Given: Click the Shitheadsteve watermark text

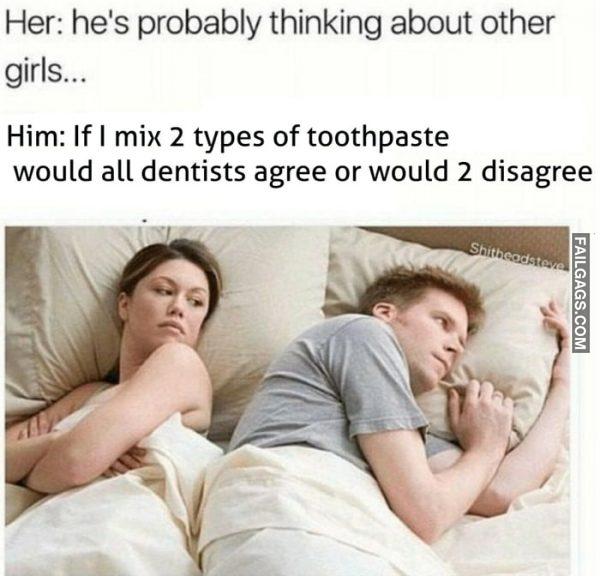Looking at the screenshot, I should tap(517, 256).
